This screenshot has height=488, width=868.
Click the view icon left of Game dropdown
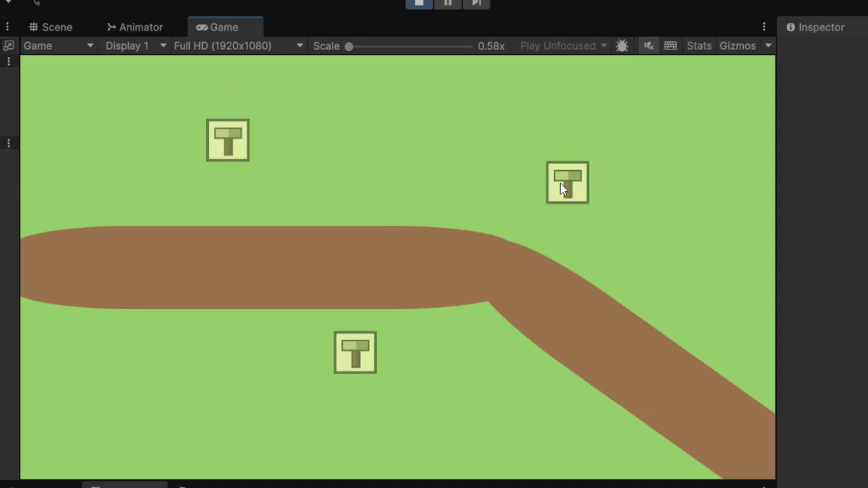pos(8,45)
